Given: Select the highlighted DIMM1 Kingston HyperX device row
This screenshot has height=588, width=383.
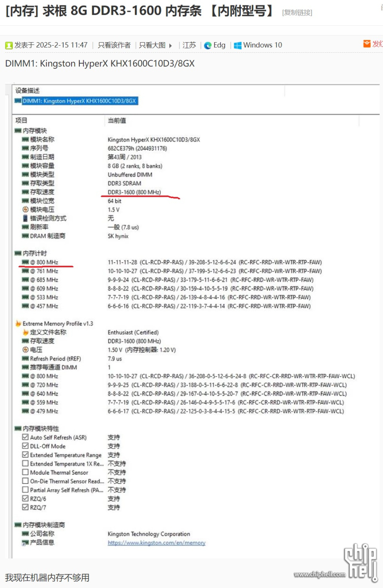Looking at the screenshot, I should [79, 101].
